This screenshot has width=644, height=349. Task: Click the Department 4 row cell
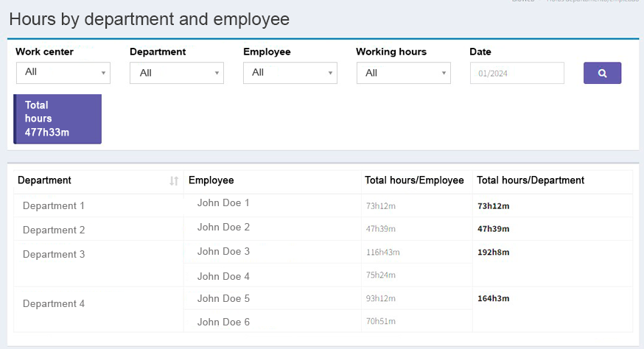click(54, 303)
